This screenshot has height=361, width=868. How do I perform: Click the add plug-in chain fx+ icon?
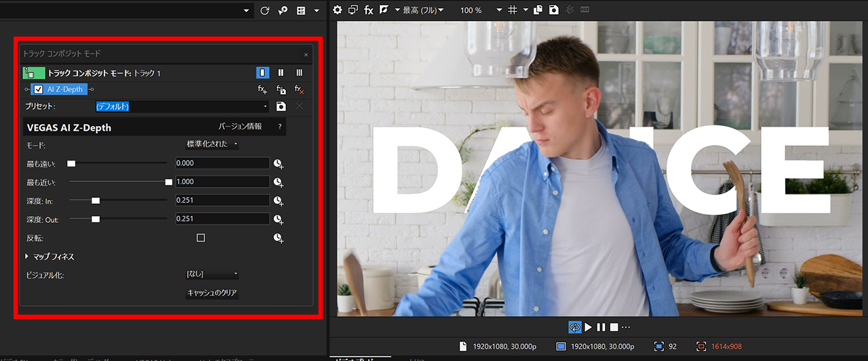tap(262, 89)
